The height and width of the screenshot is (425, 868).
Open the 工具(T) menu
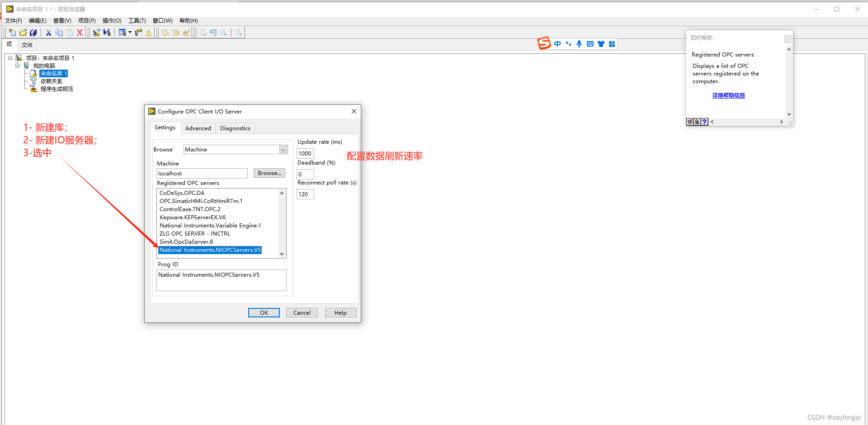pos(137,20)
